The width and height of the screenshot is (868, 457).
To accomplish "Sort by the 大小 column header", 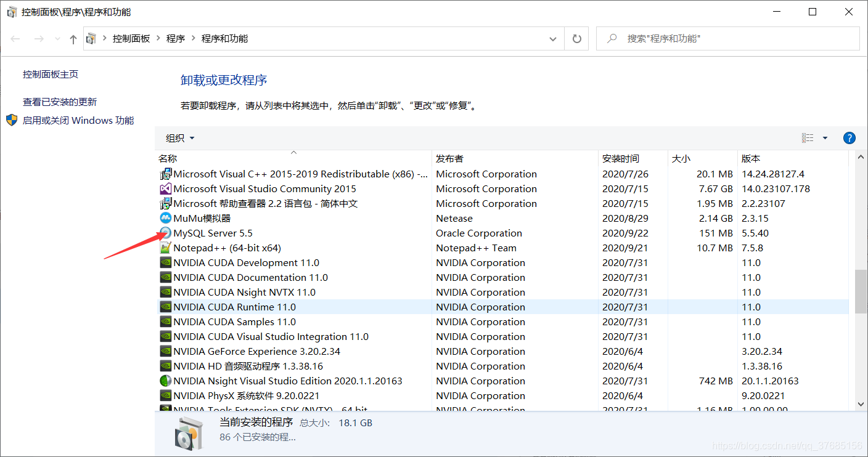I will [703, 158].
